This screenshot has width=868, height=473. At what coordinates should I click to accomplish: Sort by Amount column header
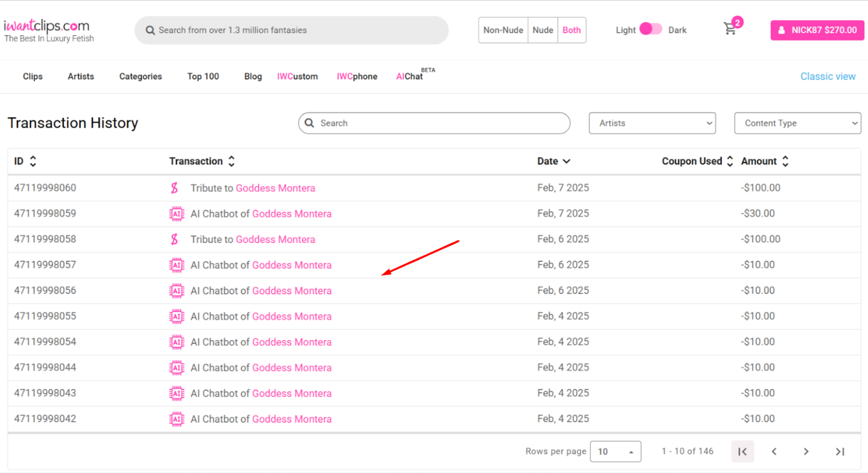[x=765, y=161]
